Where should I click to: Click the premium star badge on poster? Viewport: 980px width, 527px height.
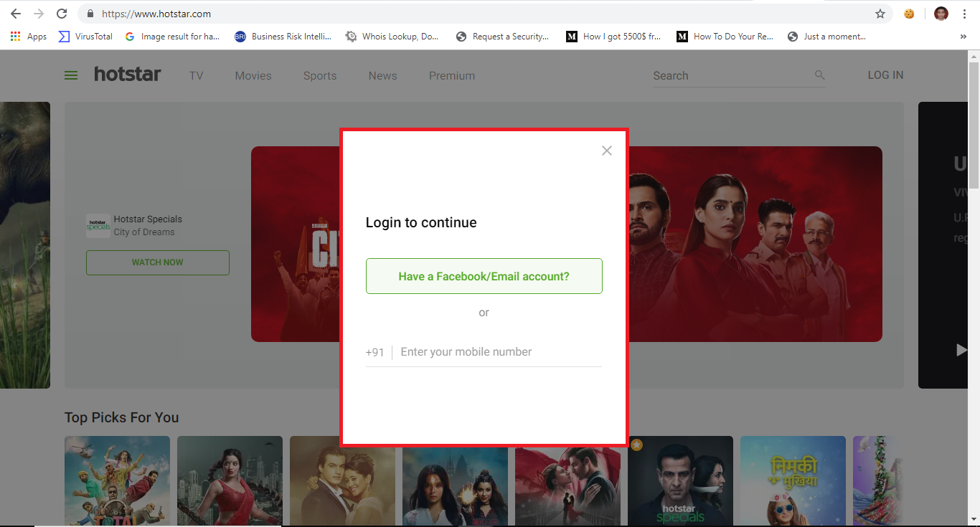tap(636, 445)
